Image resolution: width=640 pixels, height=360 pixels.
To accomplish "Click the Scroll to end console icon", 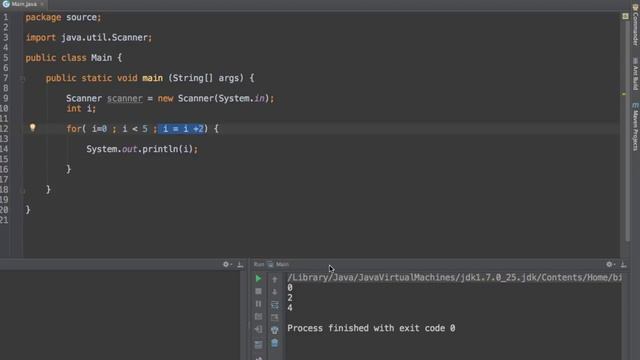I will tap(275, 317).
